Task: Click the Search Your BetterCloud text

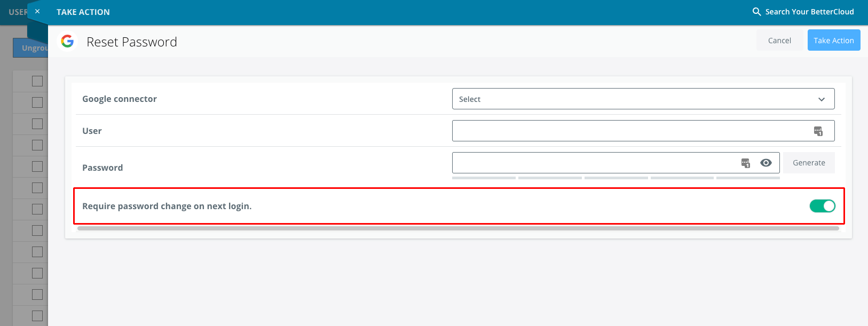Action: coord(809,12)
